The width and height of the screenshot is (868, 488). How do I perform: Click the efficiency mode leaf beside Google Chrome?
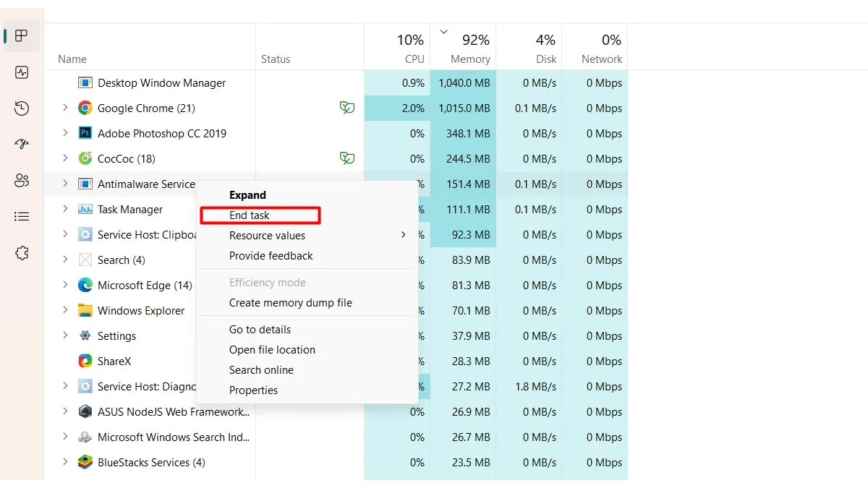[x=347, y=108]
